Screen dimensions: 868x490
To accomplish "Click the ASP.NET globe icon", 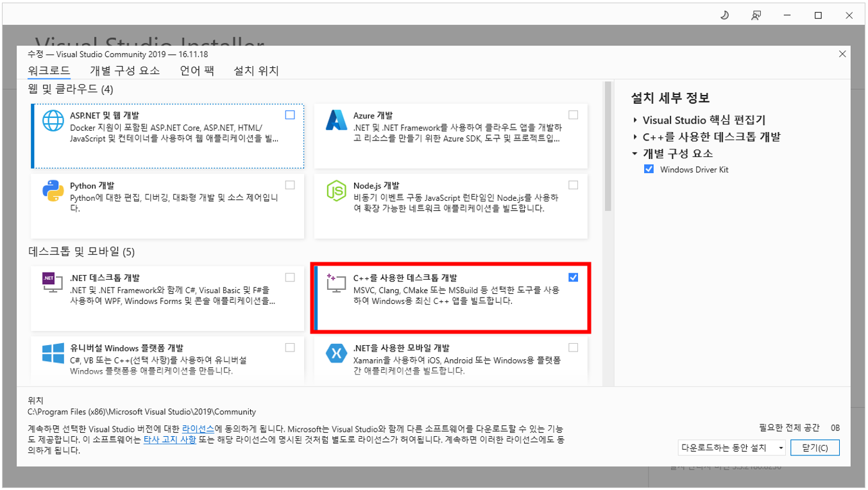I will click(x=53, y=121).
